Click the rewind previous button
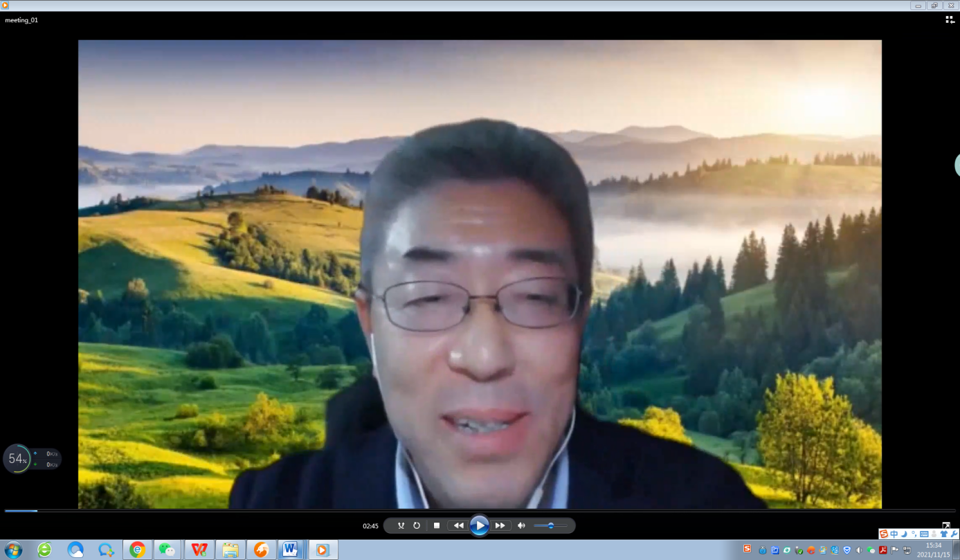Viewport: 960px width, 560px height. click(x=458, y=526)
